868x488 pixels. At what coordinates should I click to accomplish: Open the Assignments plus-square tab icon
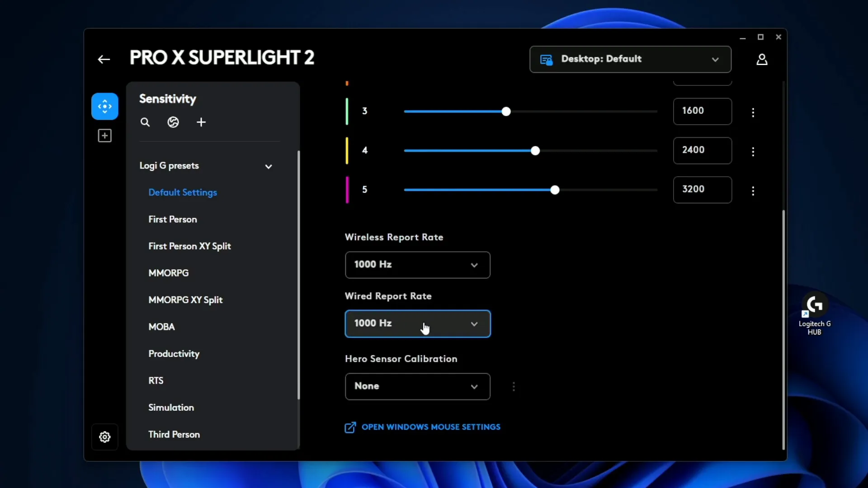point(105,136)
